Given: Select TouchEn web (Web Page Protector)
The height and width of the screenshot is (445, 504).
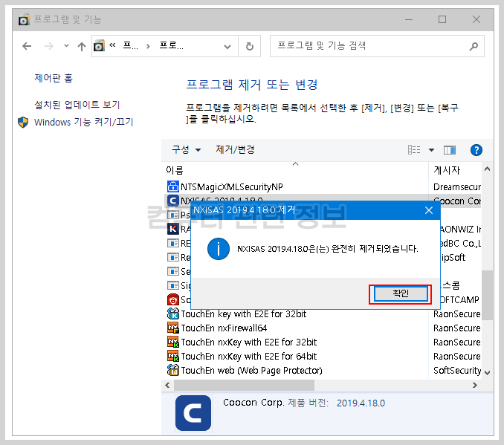Looking at the screenshot, I should (x=251, y=371).
